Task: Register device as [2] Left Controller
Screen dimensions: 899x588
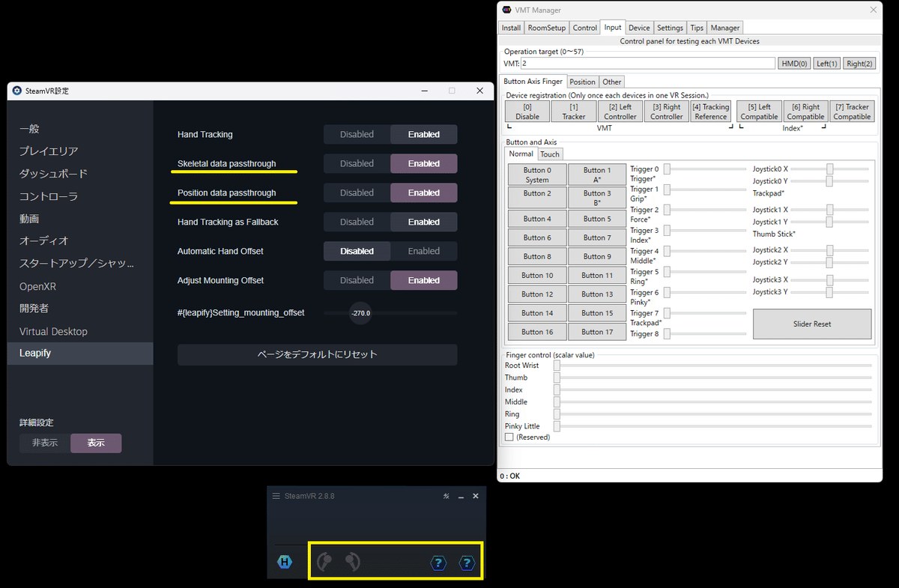Action: click(620, 112)
